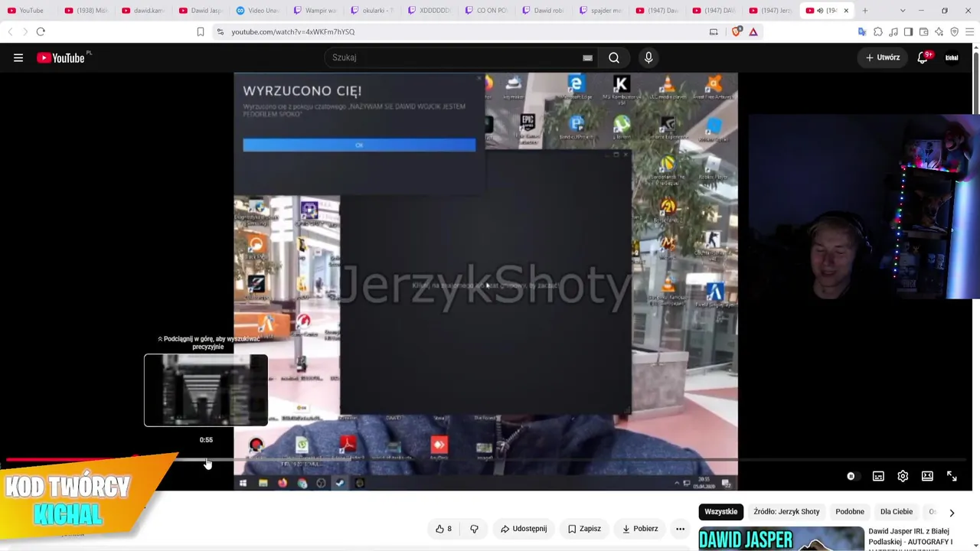Start voice search with the microphone

(648, 57)
